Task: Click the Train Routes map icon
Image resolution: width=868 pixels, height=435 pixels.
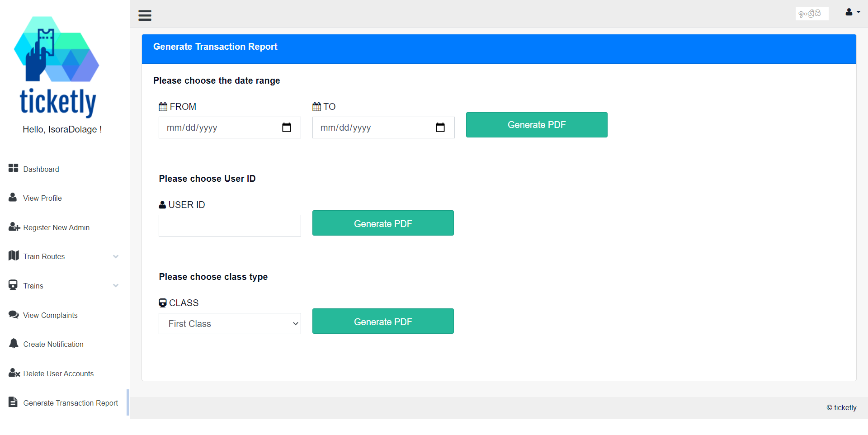Action: click(14, 256)
